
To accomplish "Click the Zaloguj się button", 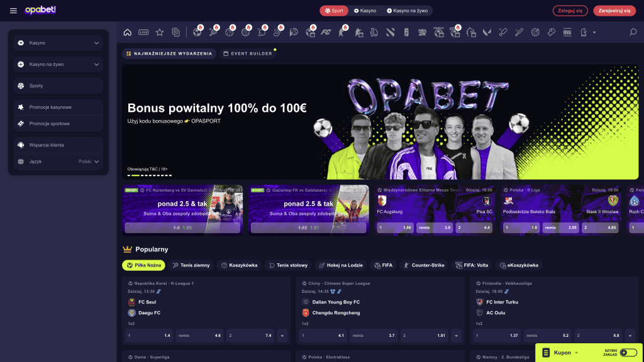I will [x=570, y=11].
